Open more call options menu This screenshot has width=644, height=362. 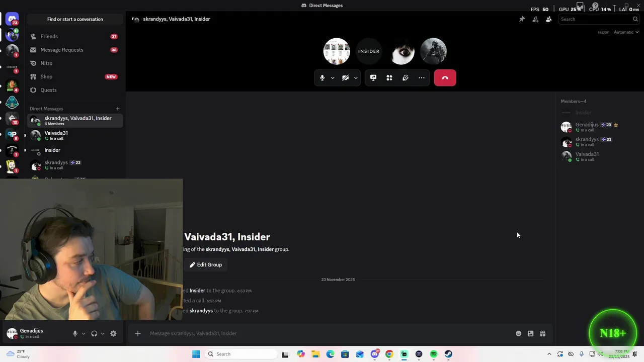click(x=422, y=78)
